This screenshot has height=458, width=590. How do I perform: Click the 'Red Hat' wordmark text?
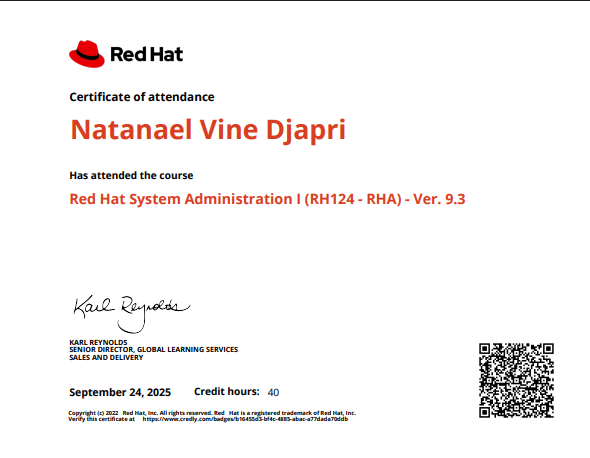point(147,54)
